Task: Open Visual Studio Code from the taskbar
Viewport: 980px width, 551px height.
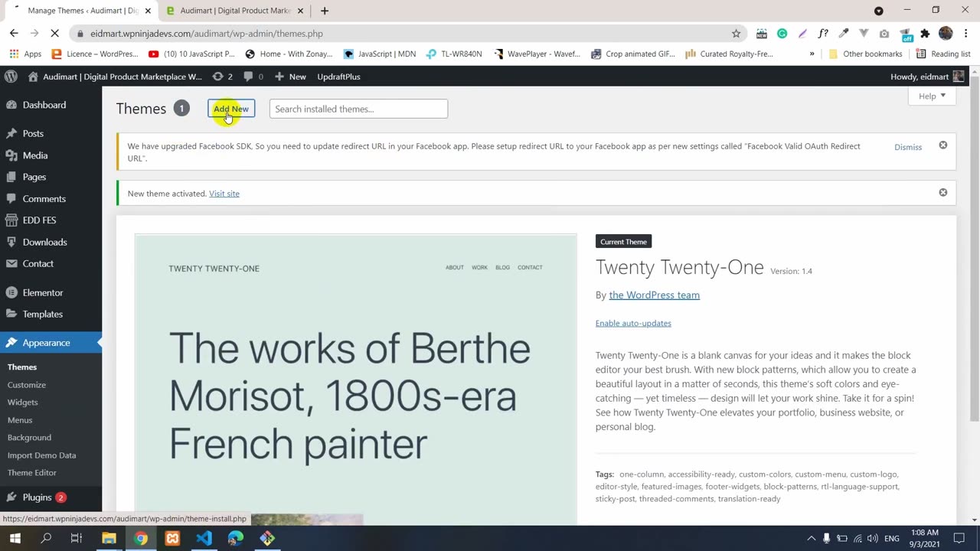Action: click(x=204, y=539)
